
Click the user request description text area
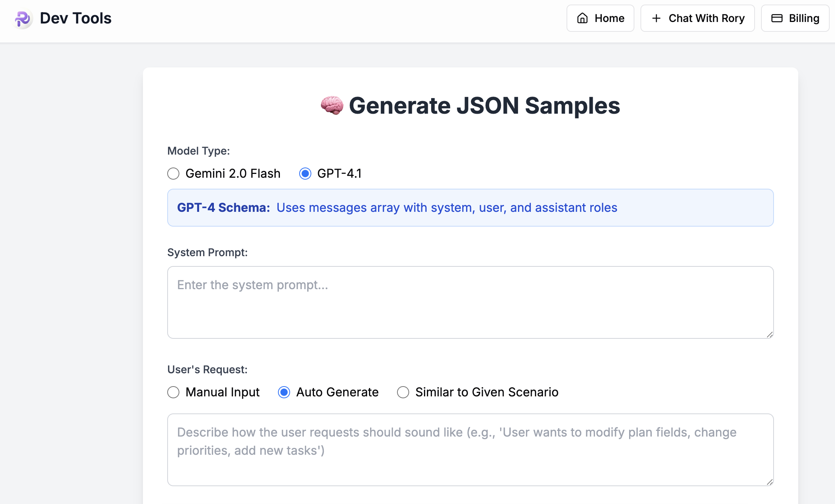click(x=470, y=449)
